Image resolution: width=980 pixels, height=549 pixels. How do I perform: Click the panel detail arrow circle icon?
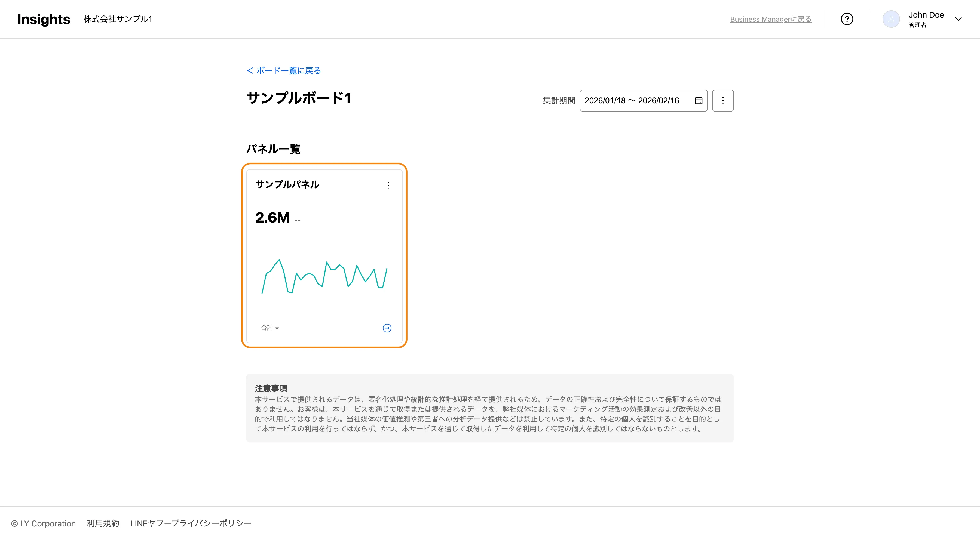[387, 328]
